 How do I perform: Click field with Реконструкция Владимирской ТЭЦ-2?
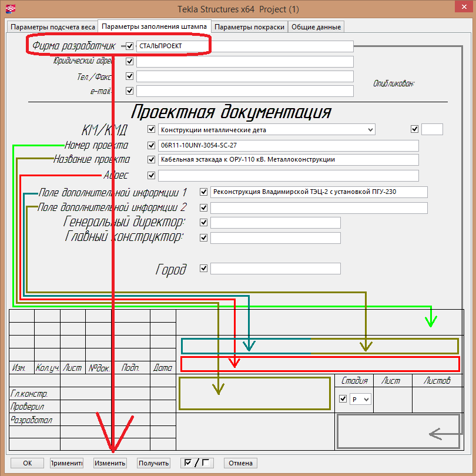pyautogui.click(x=319, y=192)
